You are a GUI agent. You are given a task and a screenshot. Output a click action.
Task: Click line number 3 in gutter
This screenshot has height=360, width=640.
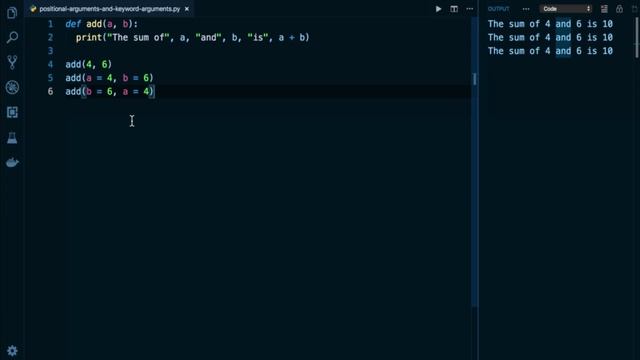[x=50, y=51]
